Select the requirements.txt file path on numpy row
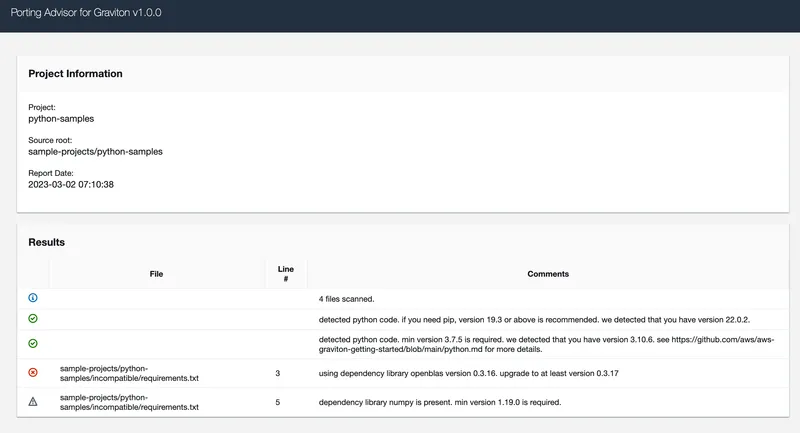The height and width of the screenshot is (433, 800). 129,402
